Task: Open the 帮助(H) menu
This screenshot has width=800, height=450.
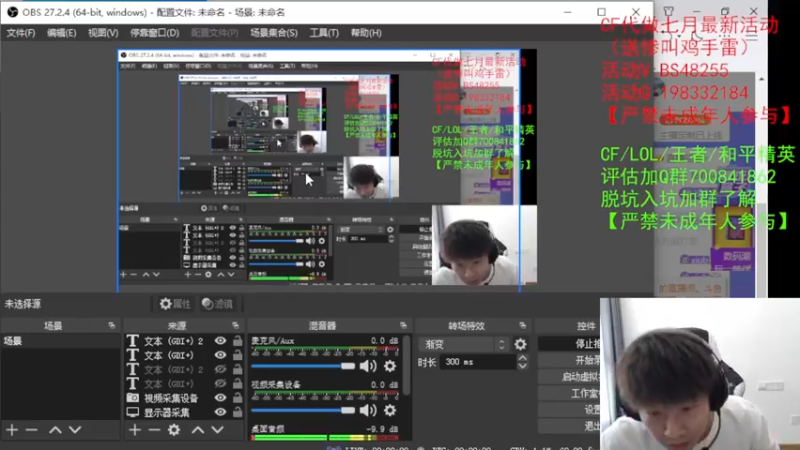Action: 366,33
